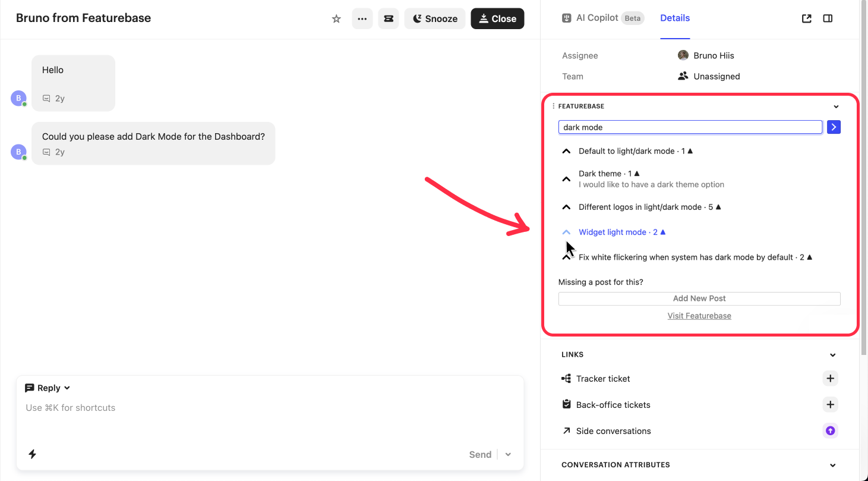
Task: Focus the dark mode search field
Action: (690, 127)
